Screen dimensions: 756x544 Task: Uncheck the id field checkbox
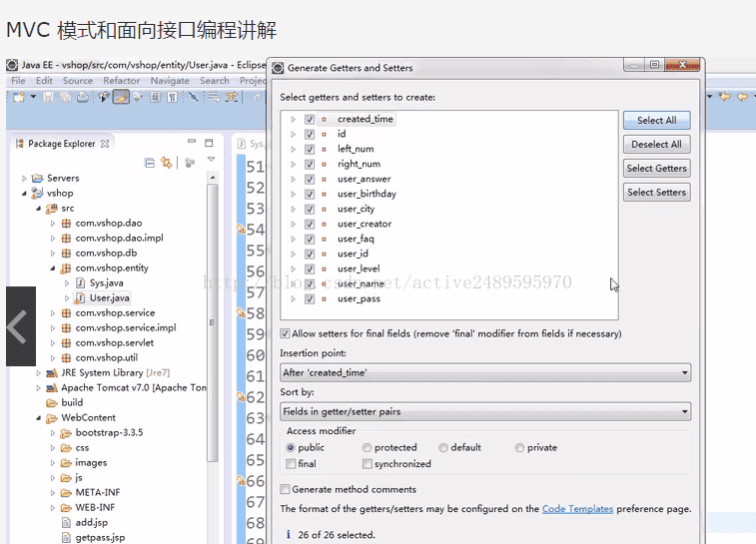(x=310, y=134)
